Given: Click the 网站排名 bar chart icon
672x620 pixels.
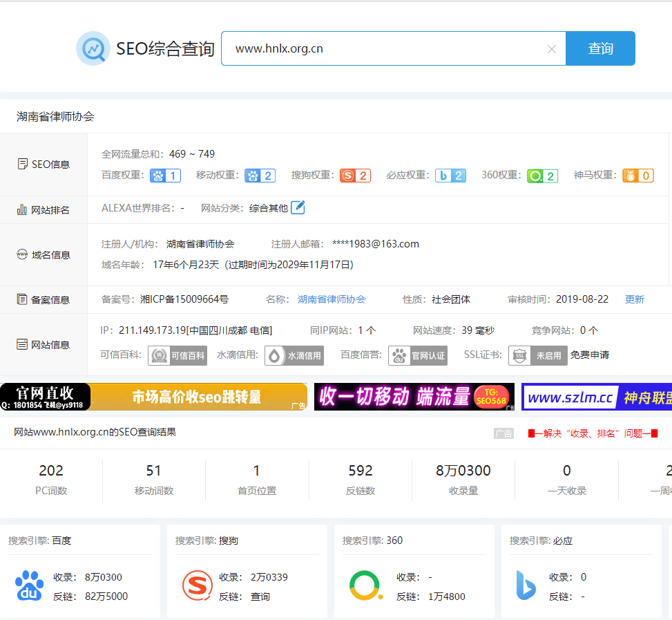Looking at the screenshot, I should 22,209.
